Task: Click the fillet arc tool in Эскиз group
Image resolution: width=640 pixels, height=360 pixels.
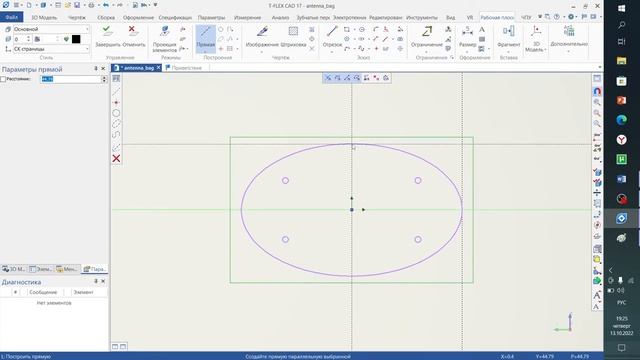Action: click(376, 29)
